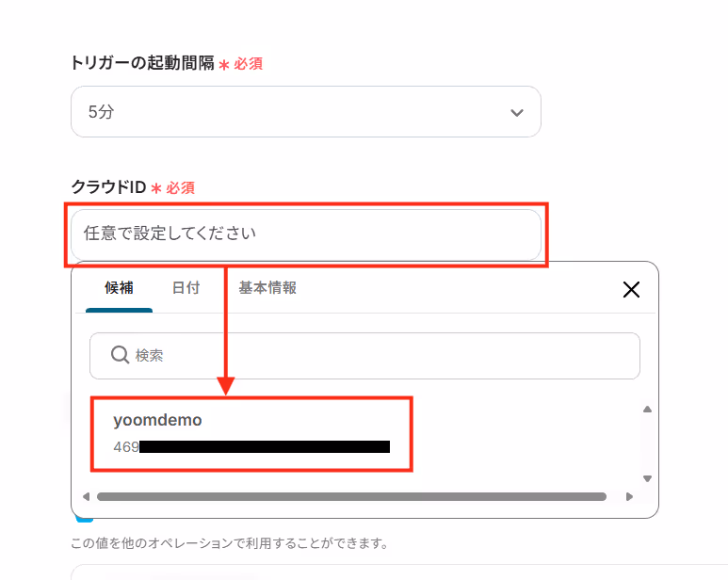Screen dimensions: 728x580
Task: Expand the 5分 interval chevron arrow
Action: tap(517, 113)
